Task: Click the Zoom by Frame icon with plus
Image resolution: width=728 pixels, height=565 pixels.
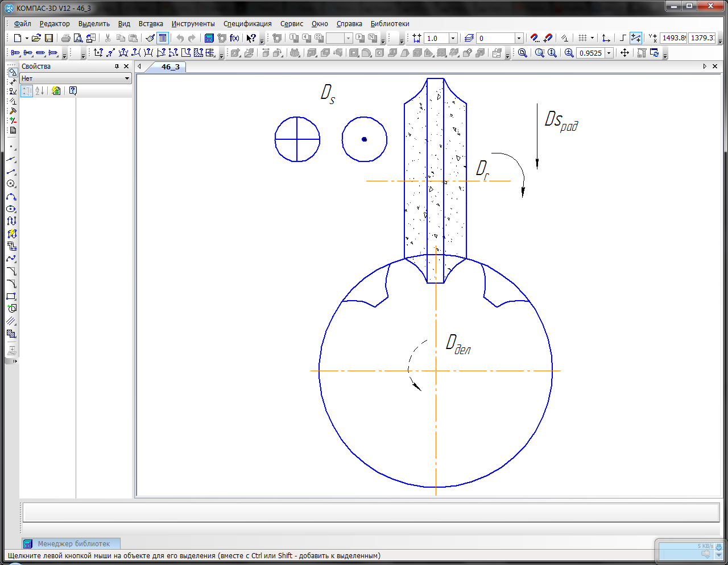Action: 569,53
